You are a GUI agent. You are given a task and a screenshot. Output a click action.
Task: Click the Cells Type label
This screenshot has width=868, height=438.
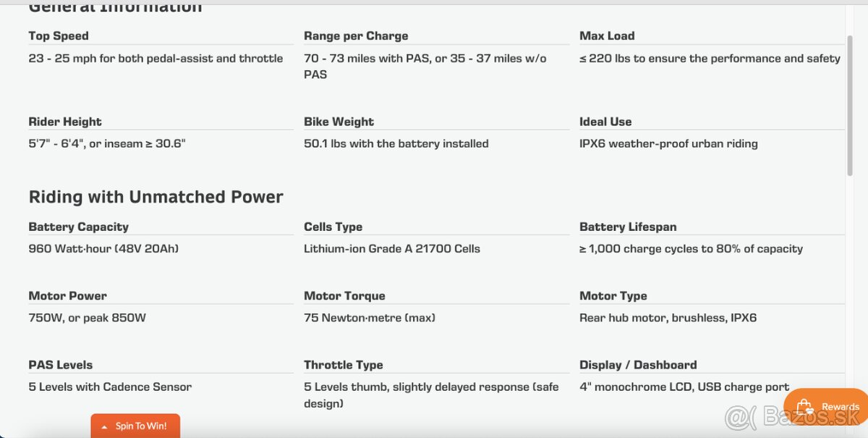(x=333, y=227)
